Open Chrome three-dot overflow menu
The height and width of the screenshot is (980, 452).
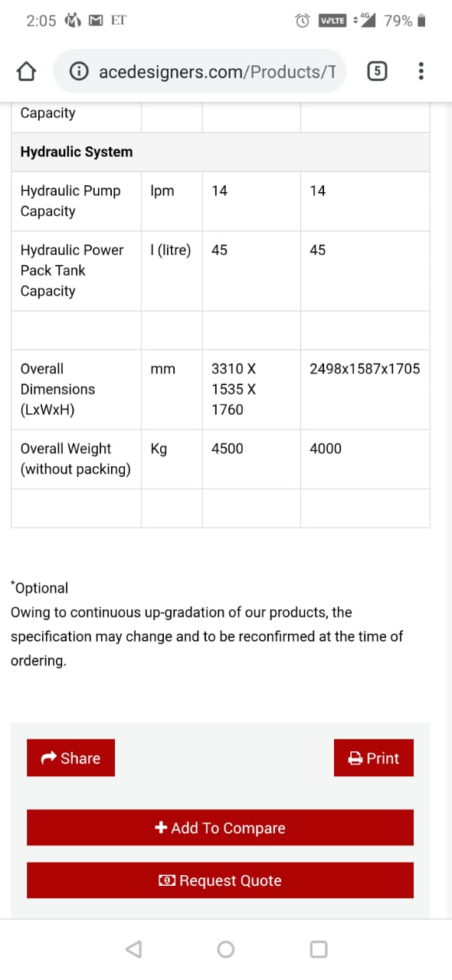click(421, 72)
